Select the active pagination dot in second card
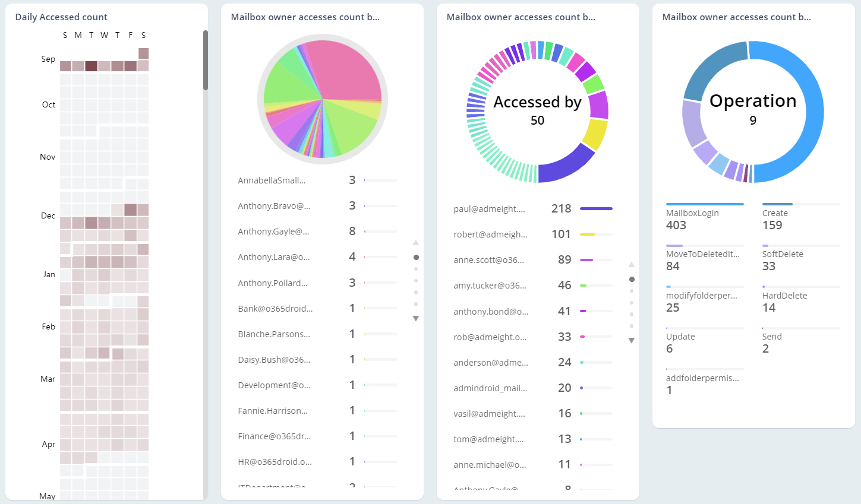 pyautogui.click(x=416, y=256)
